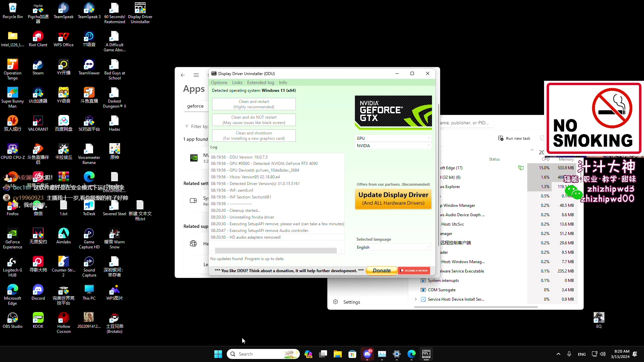Open the Links menu in DDU

[x=237, y=82]
